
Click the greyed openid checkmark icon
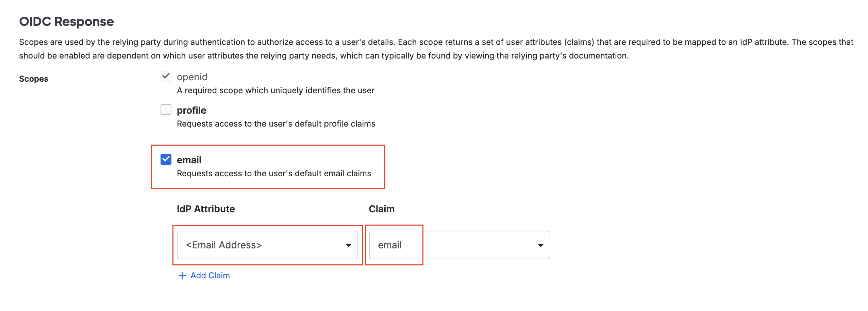click(166, 76)
